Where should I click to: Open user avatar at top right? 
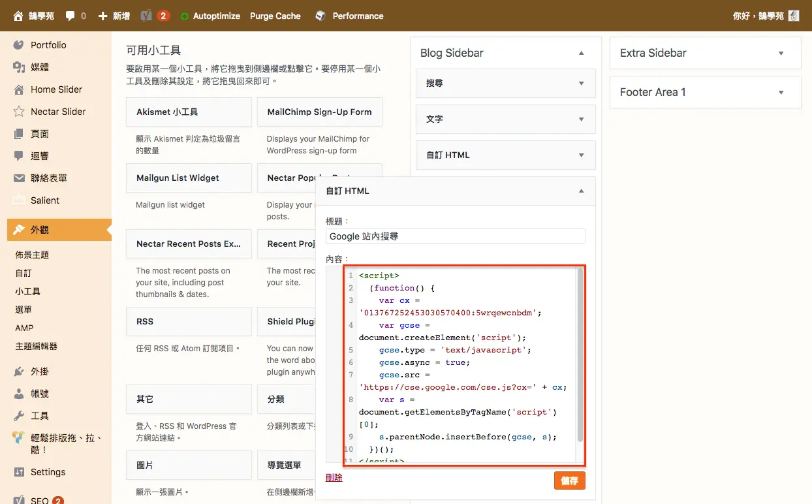[x=794, y=16]
